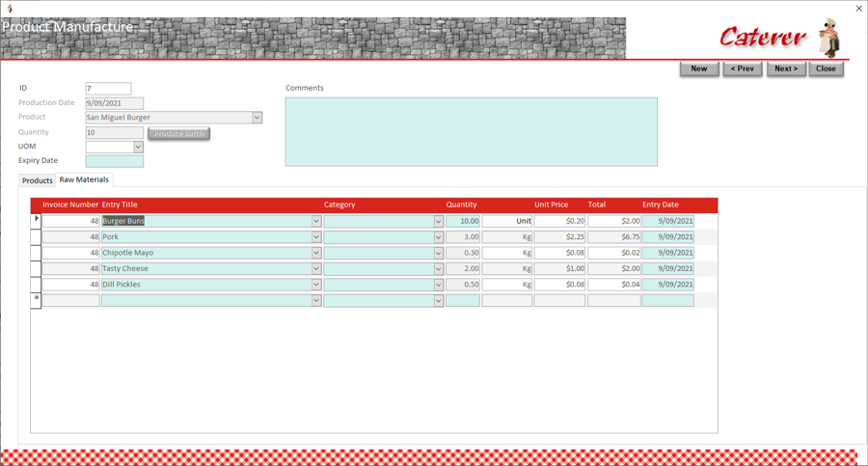Click the Production Date field
This screenshot has width=868, height=466.
(x=115, y=103)
